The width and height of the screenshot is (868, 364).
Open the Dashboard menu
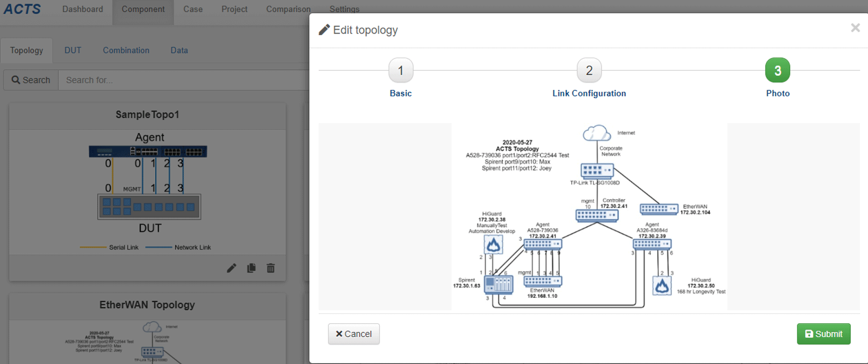pos(83,10)
